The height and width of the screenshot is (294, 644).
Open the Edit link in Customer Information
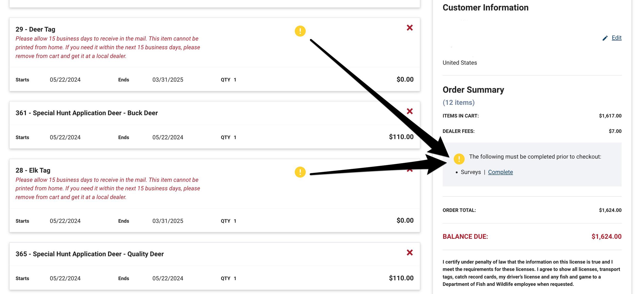coord(617,38)
